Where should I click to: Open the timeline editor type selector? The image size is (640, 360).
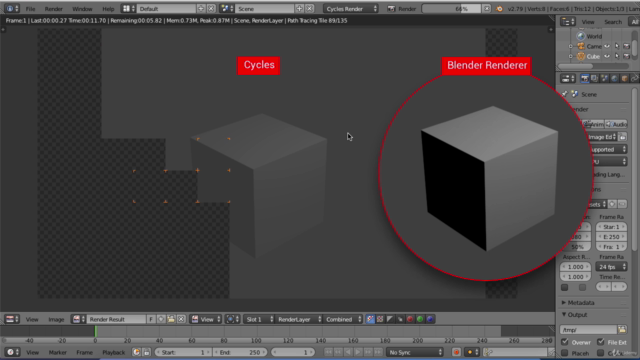tap(12, 352)
